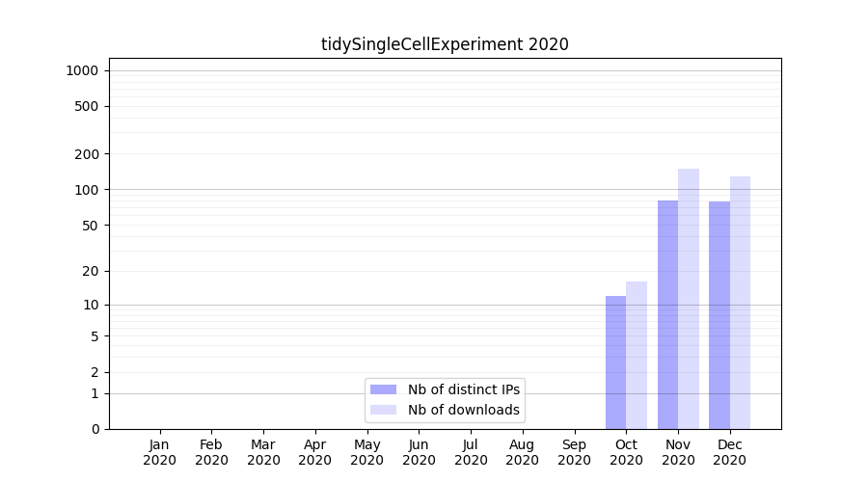Viewport: 868px width, 482px height.
Task: Click the Nb of downloads legend swatch
Action: click(x=383, y=410)
